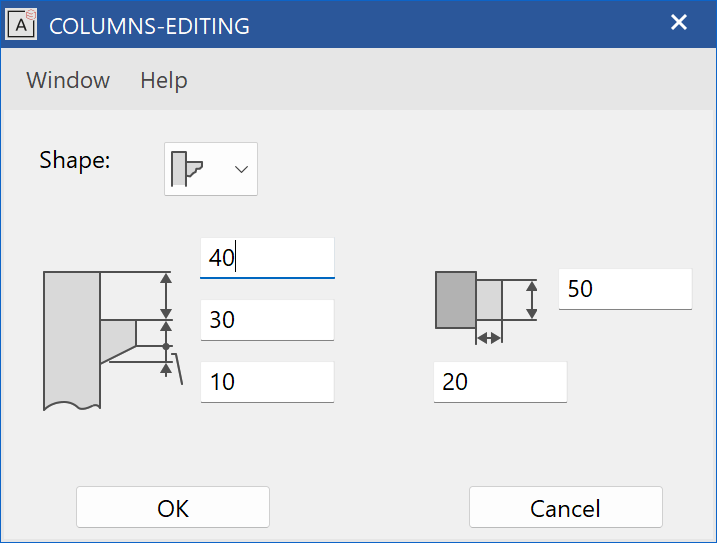Activate the field containing 50
The width and height of the screenshot is (717, 543).
(625, 289)
